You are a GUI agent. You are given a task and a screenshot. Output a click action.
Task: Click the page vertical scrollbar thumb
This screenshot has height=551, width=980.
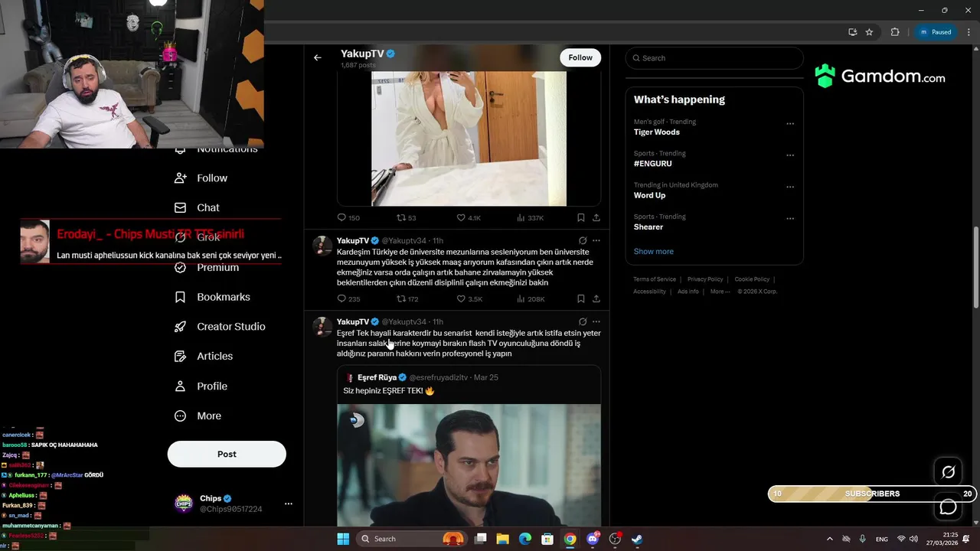(975, 268)
